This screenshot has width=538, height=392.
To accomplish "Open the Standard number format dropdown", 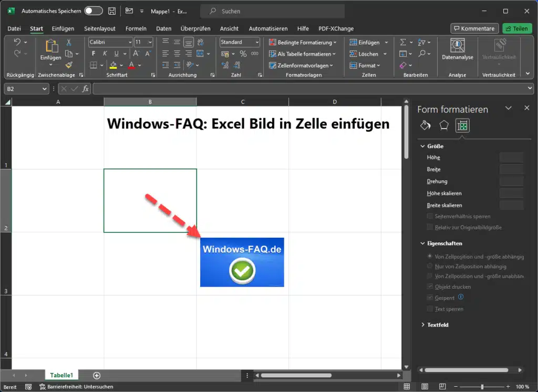I will (257, 42).
